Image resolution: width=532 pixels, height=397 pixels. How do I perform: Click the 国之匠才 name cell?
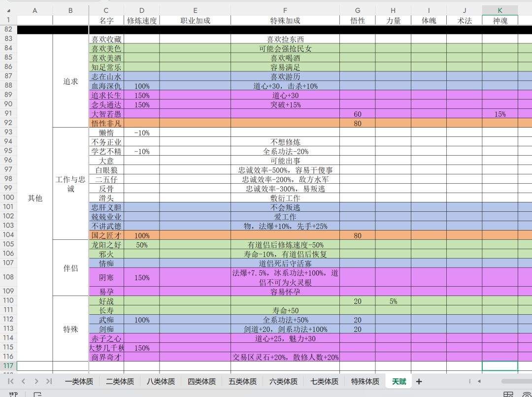click(x=106, y=235)
